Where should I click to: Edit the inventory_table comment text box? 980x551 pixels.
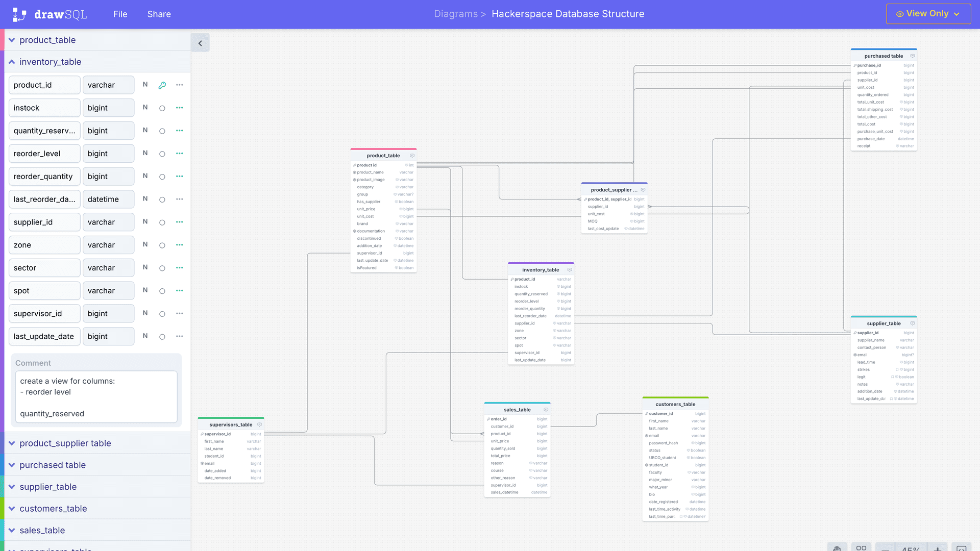pos(96,397)
